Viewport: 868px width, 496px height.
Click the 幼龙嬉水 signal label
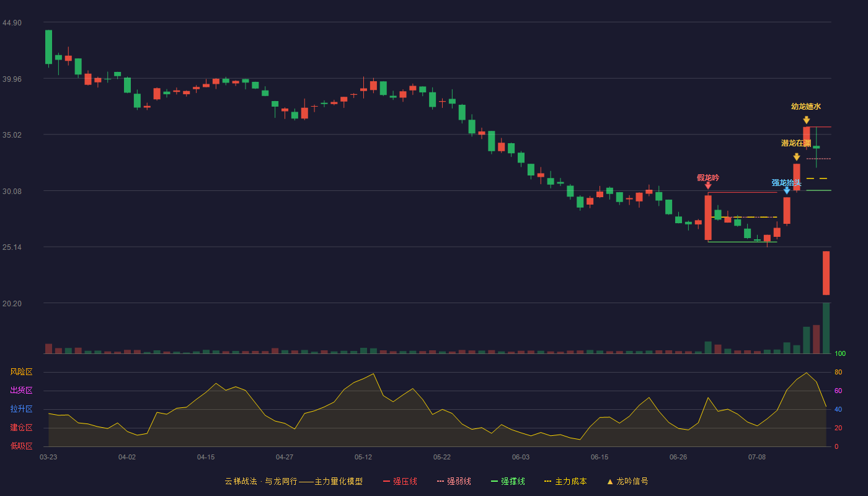806,107
